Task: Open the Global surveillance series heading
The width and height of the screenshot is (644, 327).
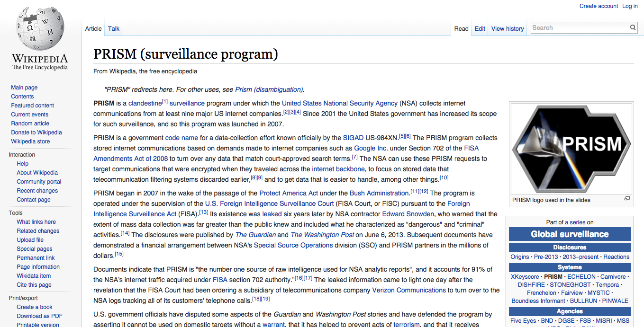Action: (x=570, y=234)
